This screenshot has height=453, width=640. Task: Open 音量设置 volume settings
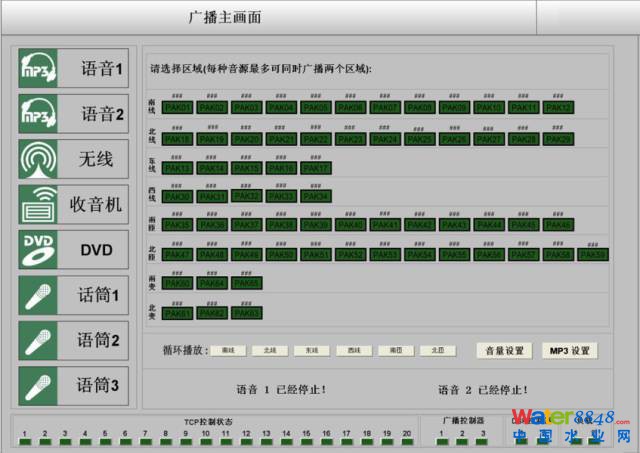tap(504, 351)
